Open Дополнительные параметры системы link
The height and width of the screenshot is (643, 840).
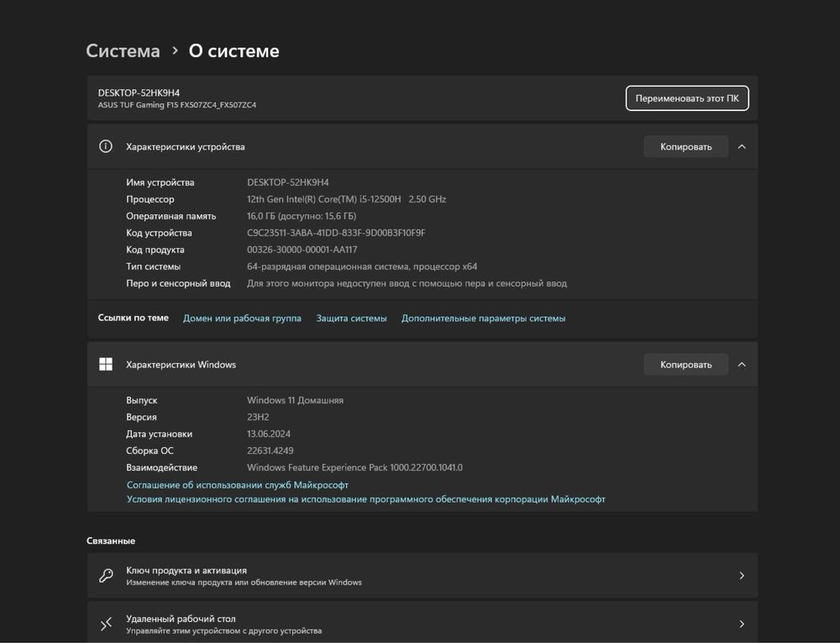coord(483,319)
